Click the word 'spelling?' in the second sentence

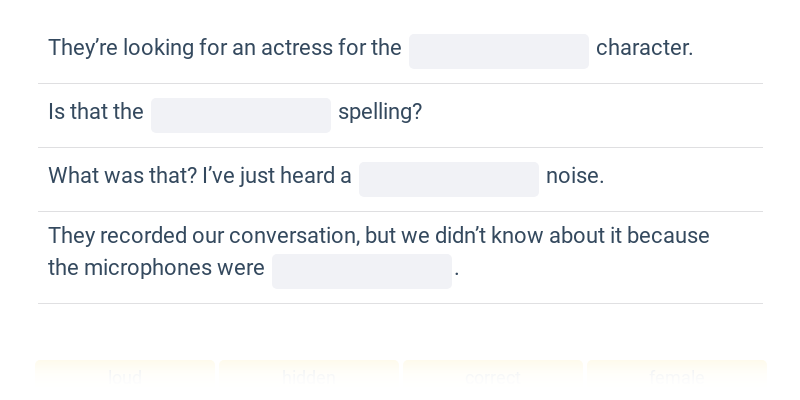(380, 112)
